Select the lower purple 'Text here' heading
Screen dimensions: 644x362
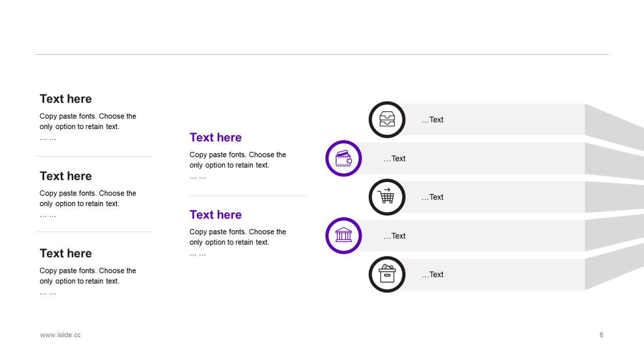216,215
